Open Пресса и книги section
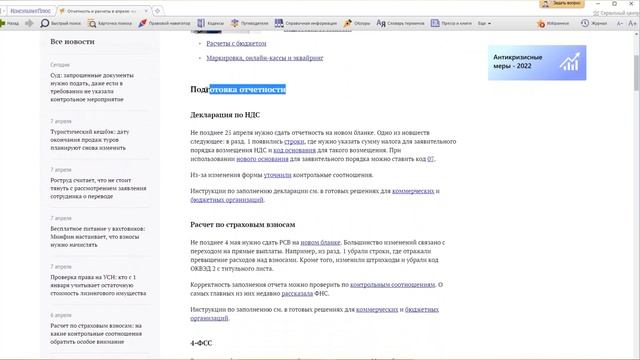Viewport: 640px width, 360px height. click(x=451, y=23)
